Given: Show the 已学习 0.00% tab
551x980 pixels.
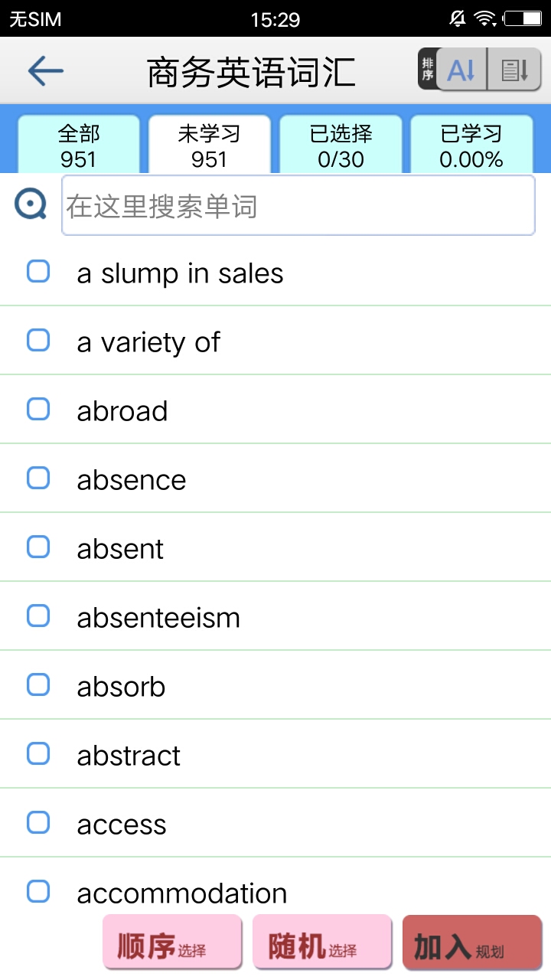Looking at the screenshot, I should coord(471,145).
